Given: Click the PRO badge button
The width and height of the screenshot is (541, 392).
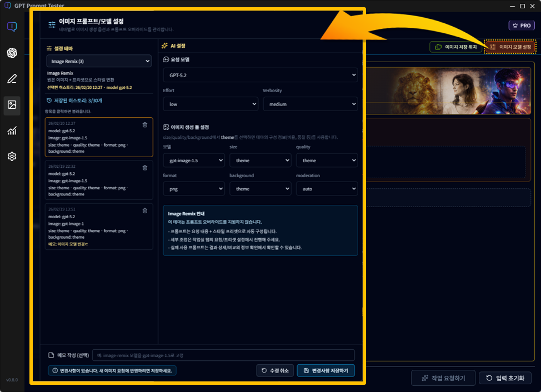Looking at the screenshot, I should [x=521, y=26].
